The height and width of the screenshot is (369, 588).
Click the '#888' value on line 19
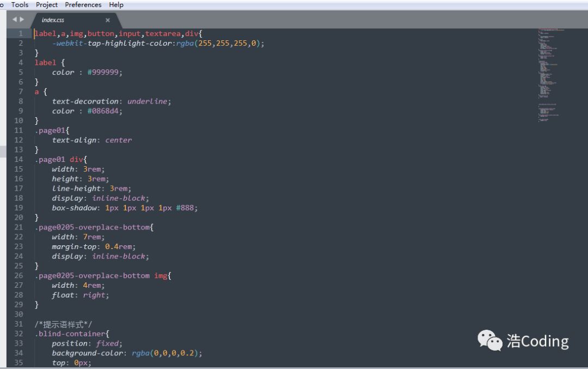185,208
